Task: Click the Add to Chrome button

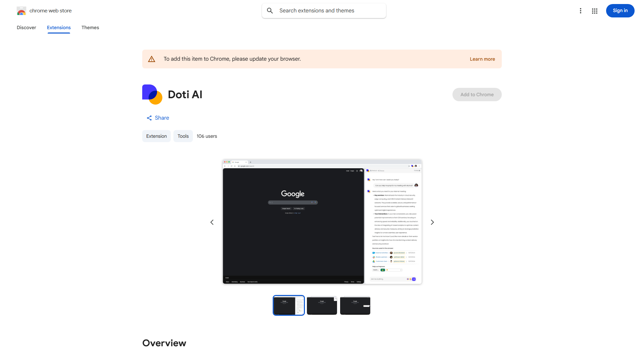Action: tap(477, 95)
